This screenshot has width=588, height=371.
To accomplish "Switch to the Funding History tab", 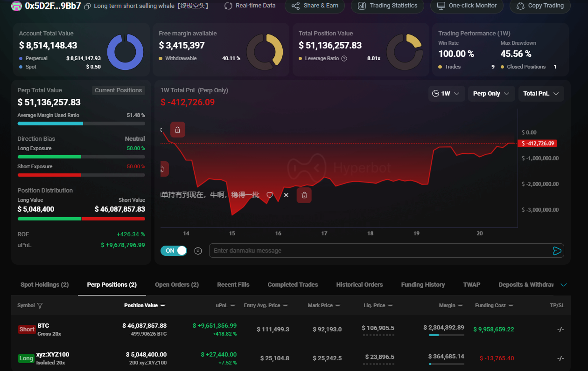I will click(423, 285).
